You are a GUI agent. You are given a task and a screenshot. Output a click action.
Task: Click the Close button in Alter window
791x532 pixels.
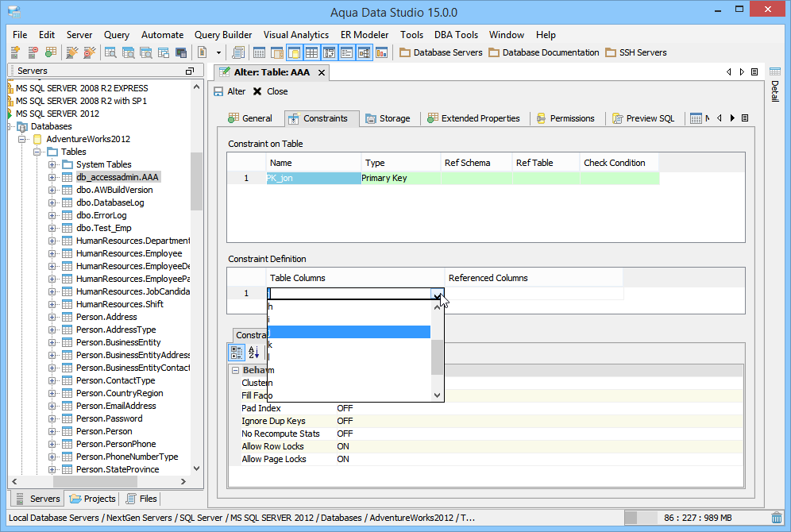click(270, 91)
